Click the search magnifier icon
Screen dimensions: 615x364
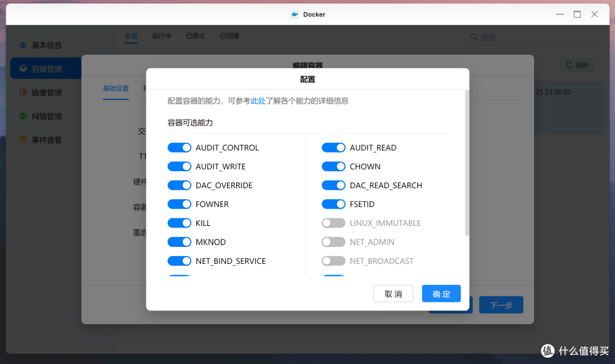click(x=474, y=37)
